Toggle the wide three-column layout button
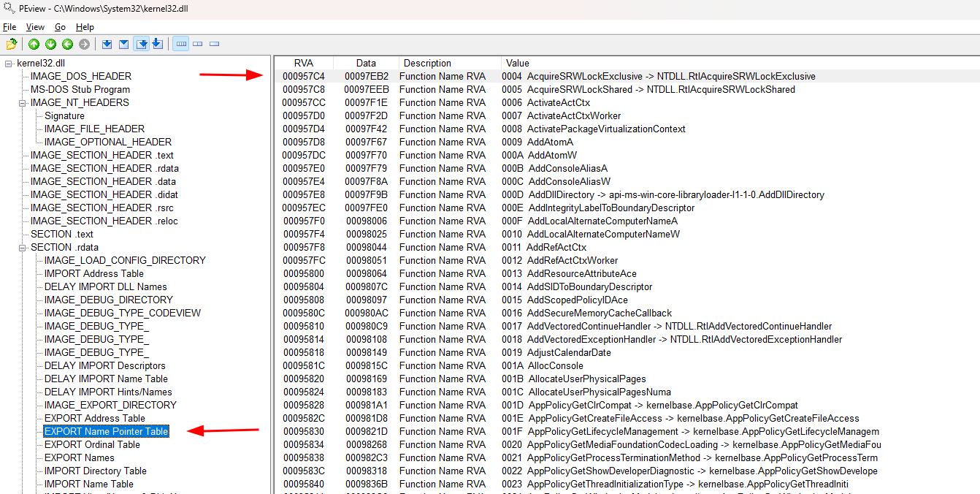 [x=180, y=44]
